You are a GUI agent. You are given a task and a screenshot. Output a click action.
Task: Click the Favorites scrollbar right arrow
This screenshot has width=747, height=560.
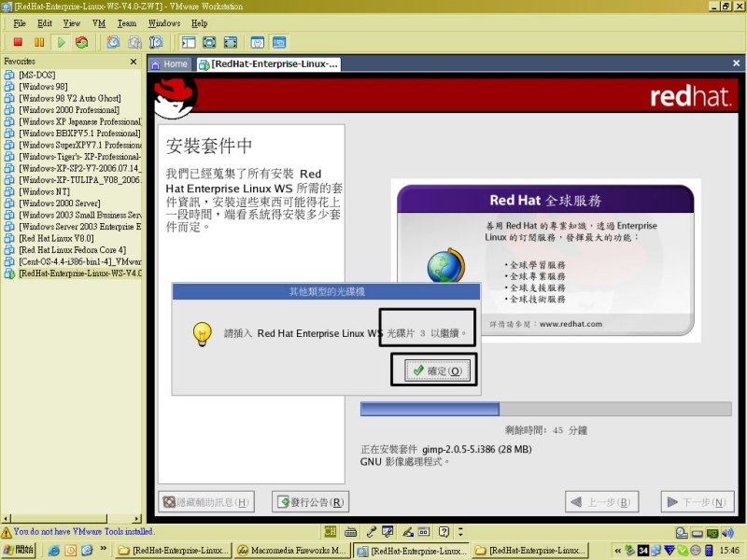137,518
